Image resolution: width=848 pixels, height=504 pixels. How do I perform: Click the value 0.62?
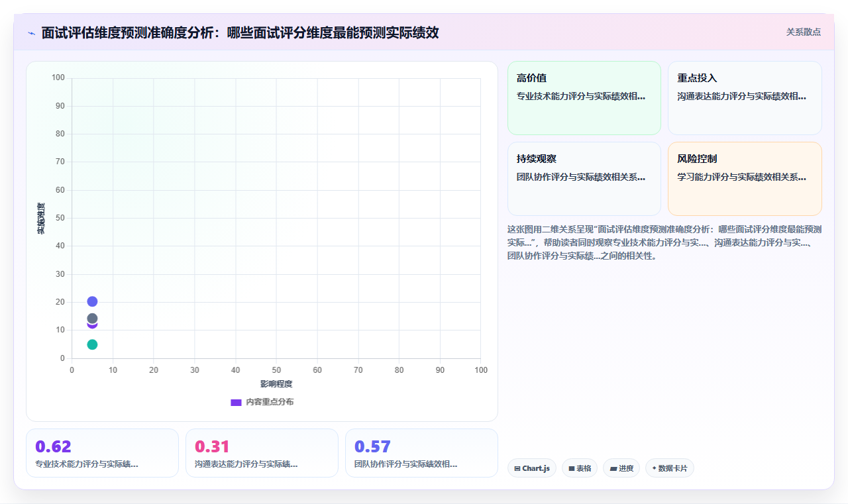tap(53, 446)
